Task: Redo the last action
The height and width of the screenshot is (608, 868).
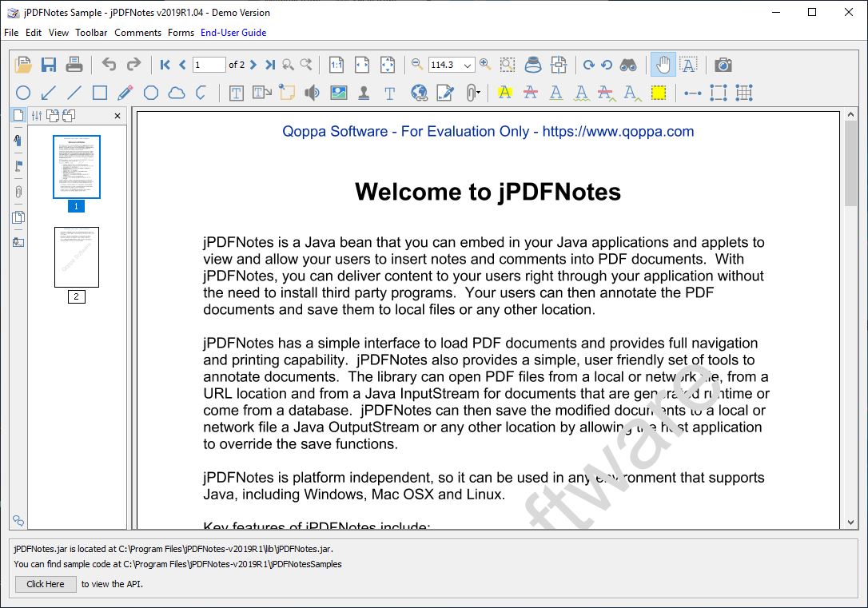Action: [x=134, y=65]
